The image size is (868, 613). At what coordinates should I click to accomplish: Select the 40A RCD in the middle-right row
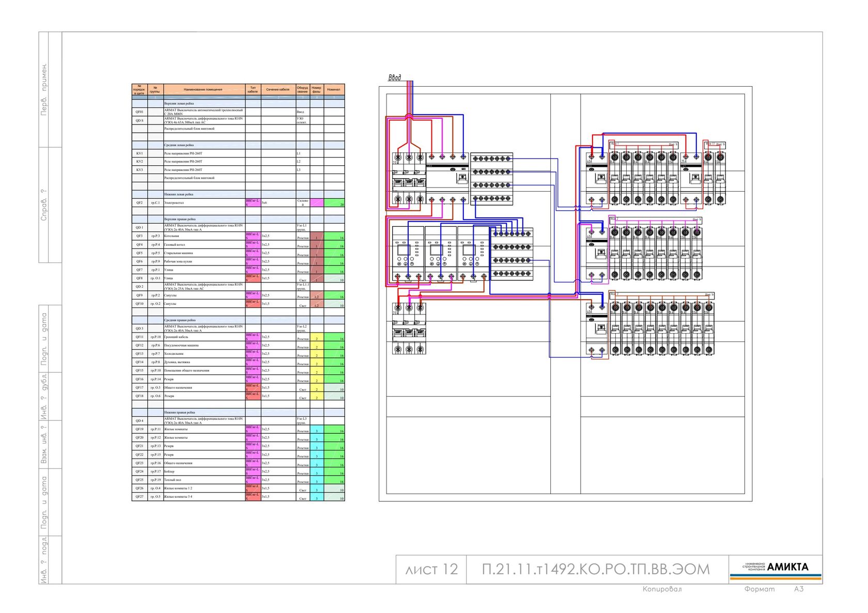point(597,254)
